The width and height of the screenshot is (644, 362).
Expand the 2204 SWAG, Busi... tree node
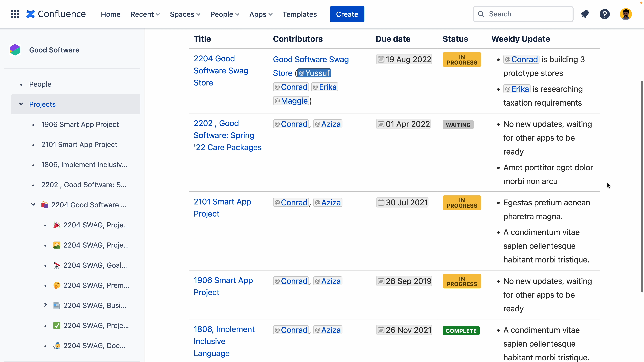click(x=45, y=305)
